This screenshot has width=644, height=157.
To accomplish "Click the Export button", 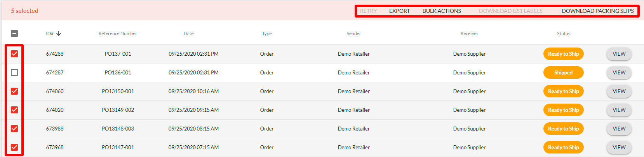I will tap(399, 11).
